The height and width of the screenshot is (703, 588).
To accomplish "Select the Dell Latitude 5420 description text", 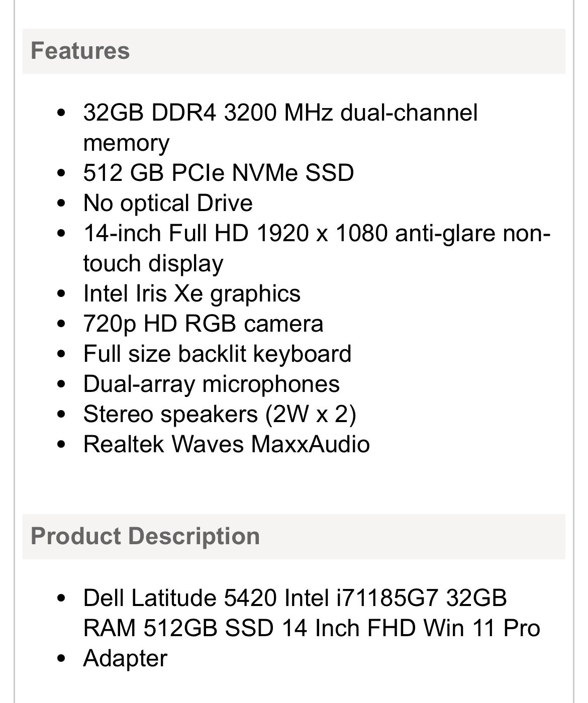I will coord(312,613).
